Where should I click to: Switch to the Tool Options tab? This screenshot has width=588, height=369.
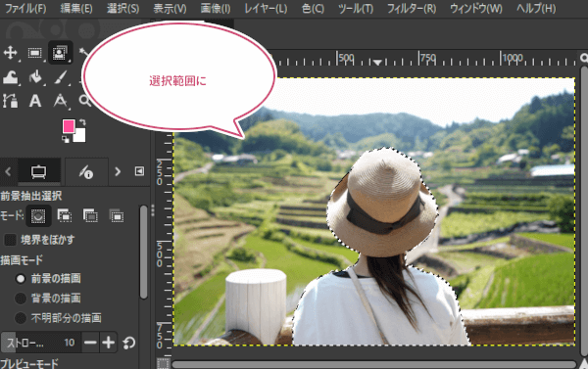click(x=39, y=172)
